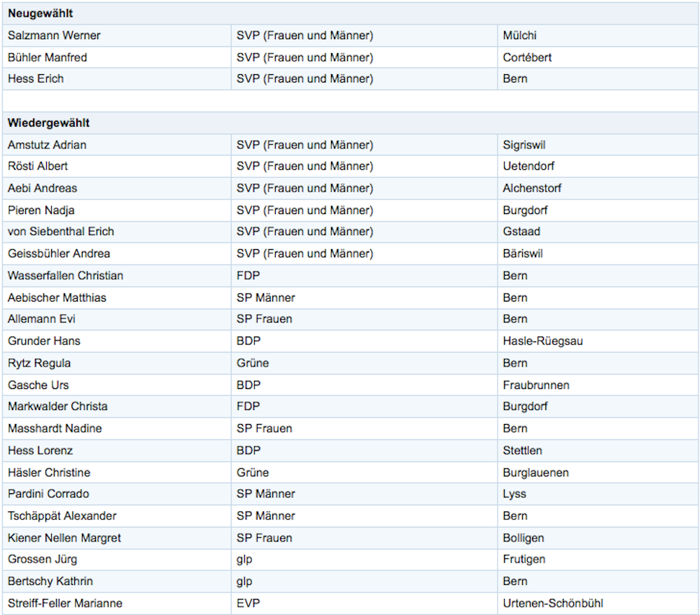Click the Neugewählt section header

coord(40,13)
